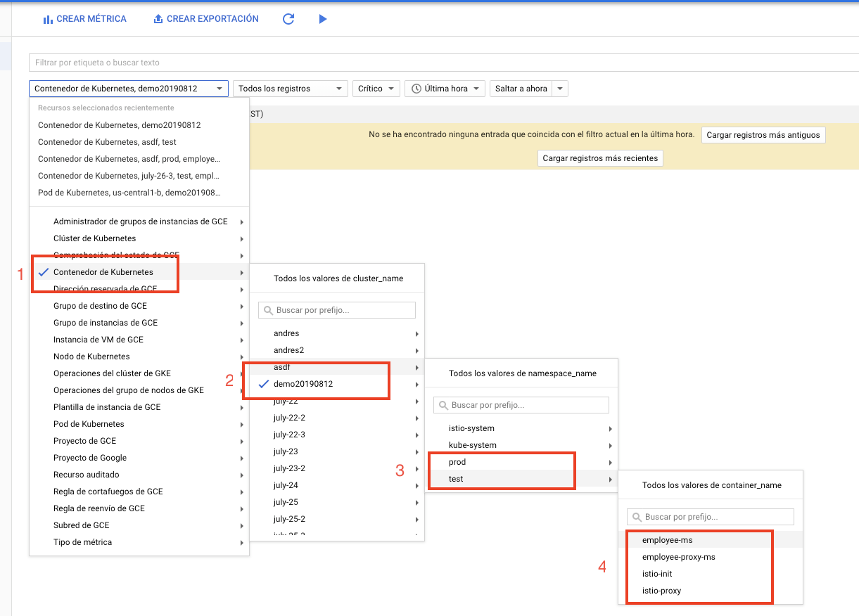Click magnifier icon in namespace_name search

(443, 405)
